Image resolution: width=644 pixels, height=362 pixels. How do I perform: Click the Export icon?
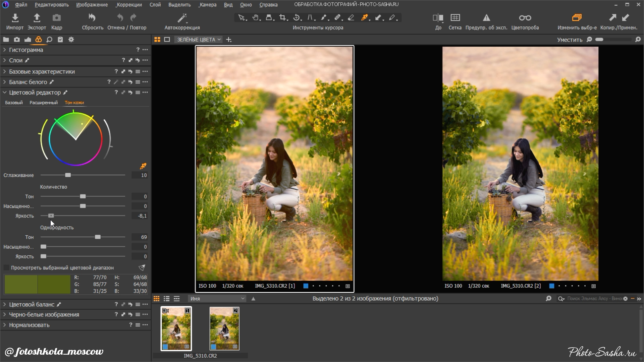pyautogui.click(x=37, y=18)
